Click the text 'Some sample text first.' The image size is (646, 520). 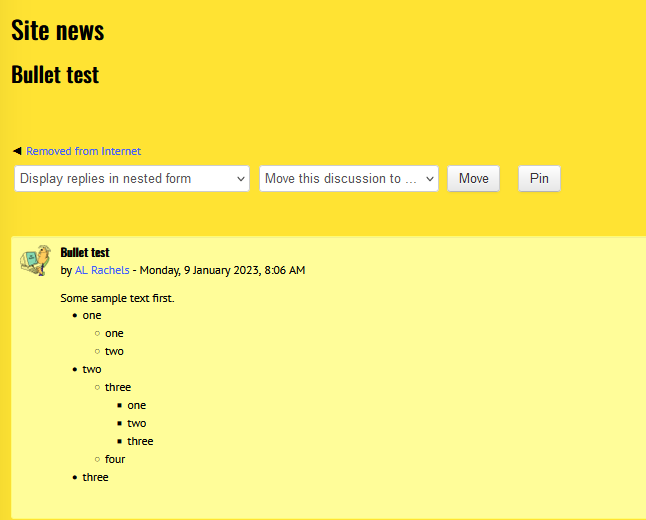tap(117, 298)
